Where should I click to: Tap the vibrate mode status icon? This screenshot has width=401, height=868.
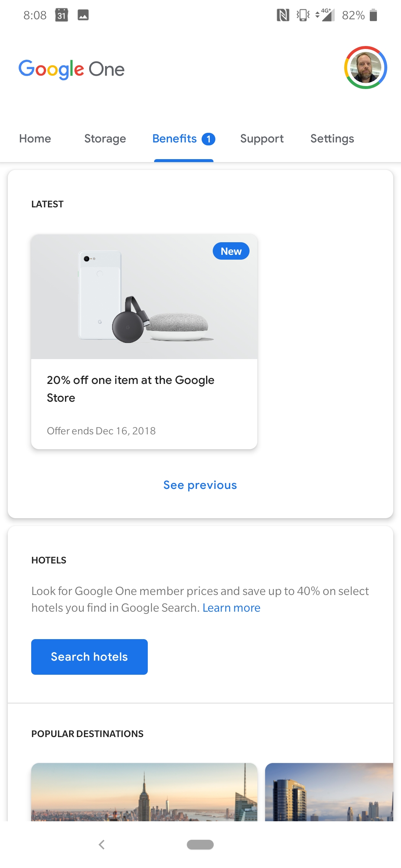point(303,15)
